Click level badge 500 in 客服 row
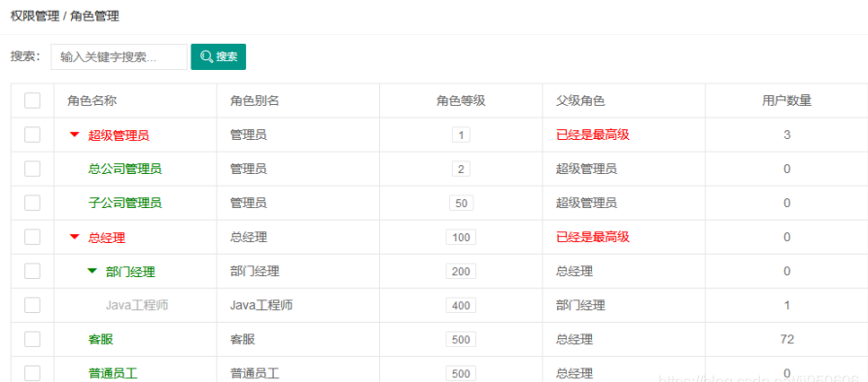 [x=461, y=339]
